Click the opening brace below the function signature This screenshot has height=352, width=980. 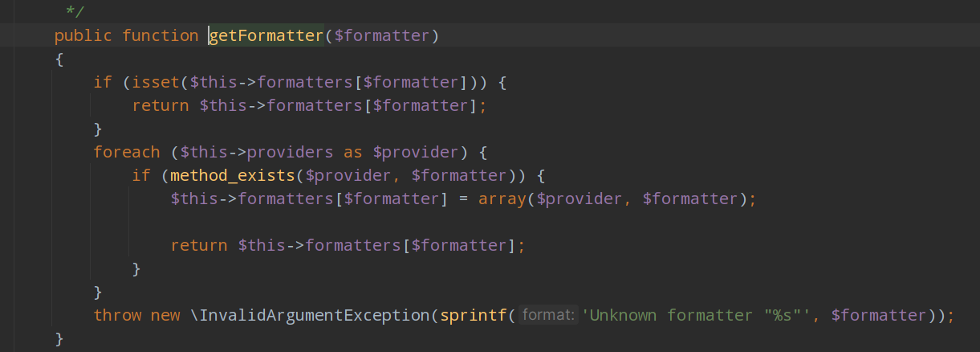point(59,59)
